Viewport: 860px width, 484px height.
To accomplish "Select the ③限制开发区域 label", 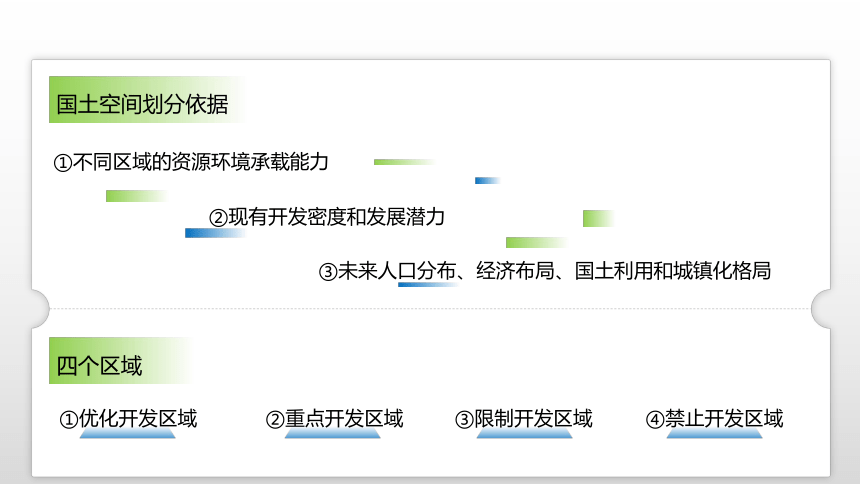I will pyautogui.click(x=524, y=419).
